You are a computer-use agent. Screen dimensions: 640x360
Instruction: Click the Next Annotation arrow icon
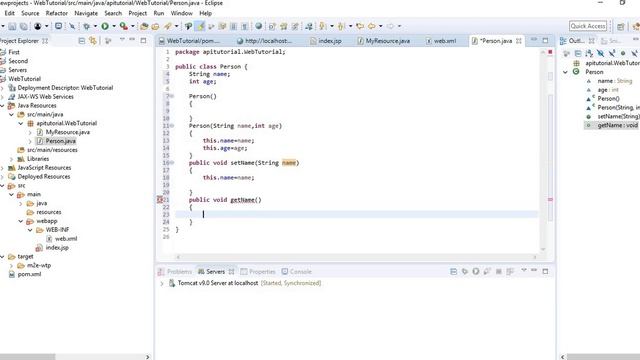[323, 27]
